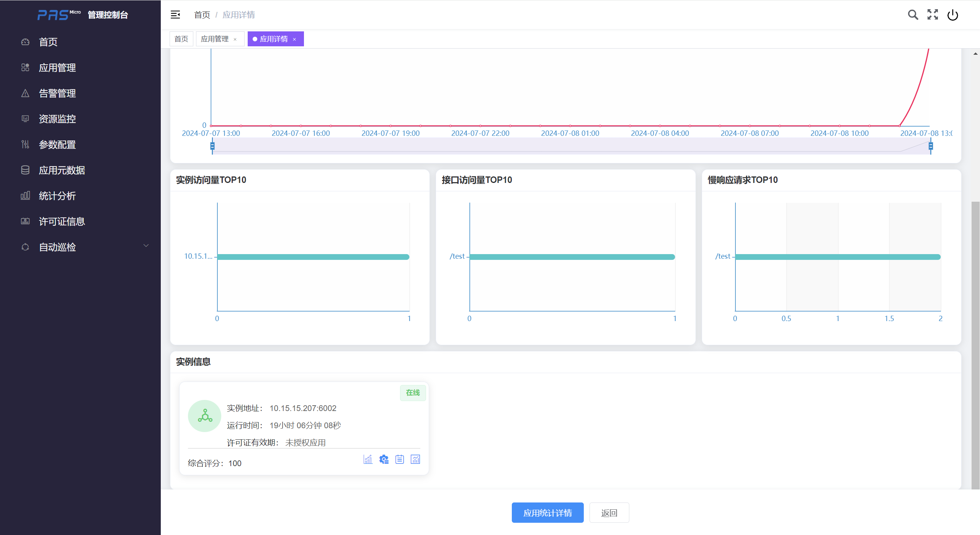Click the bar-and-line chart icon on instance card
980x535 pixels.
tap(368, 459)
